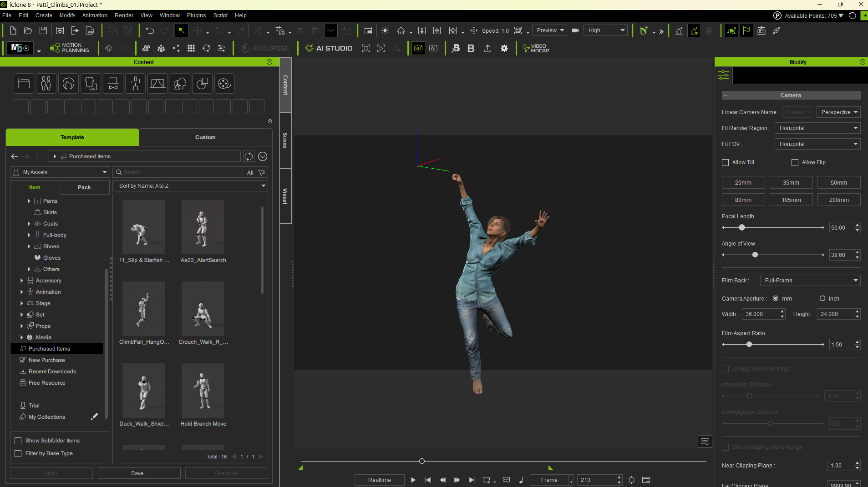Switch to the Custom tab

205,137
